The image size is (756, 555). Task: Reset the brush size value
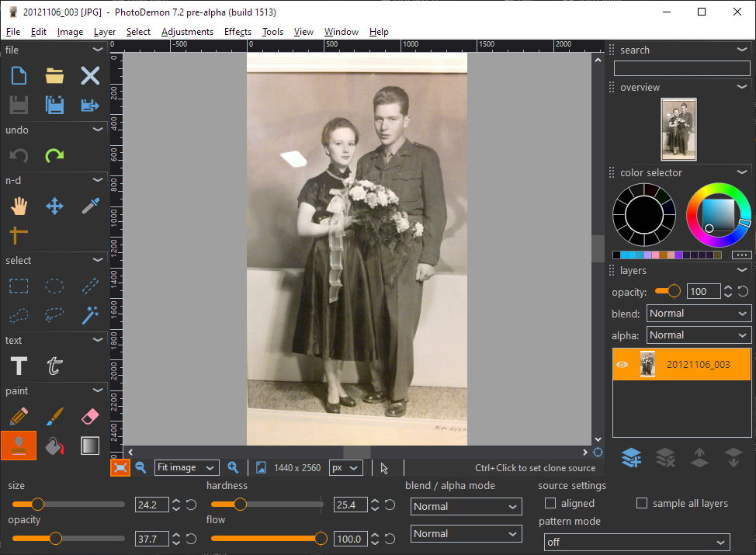pyautogui.click(x=192, y=505)
